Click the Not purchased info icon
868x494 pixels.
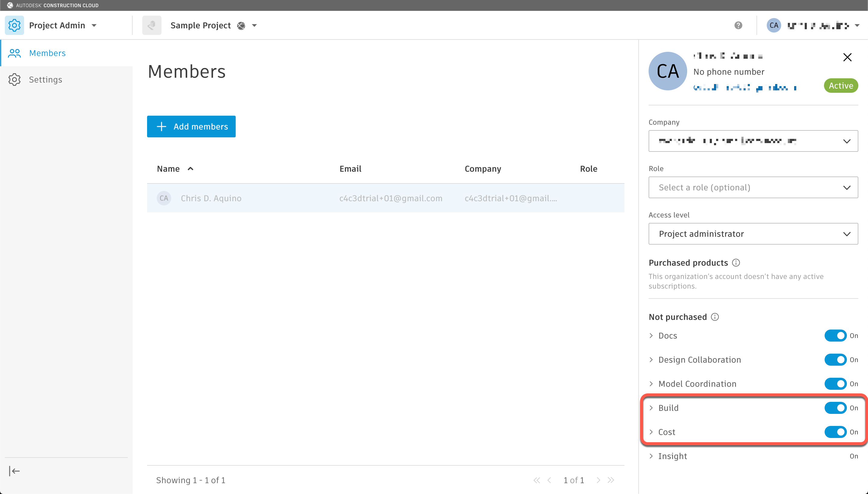(x=715, y=317)
